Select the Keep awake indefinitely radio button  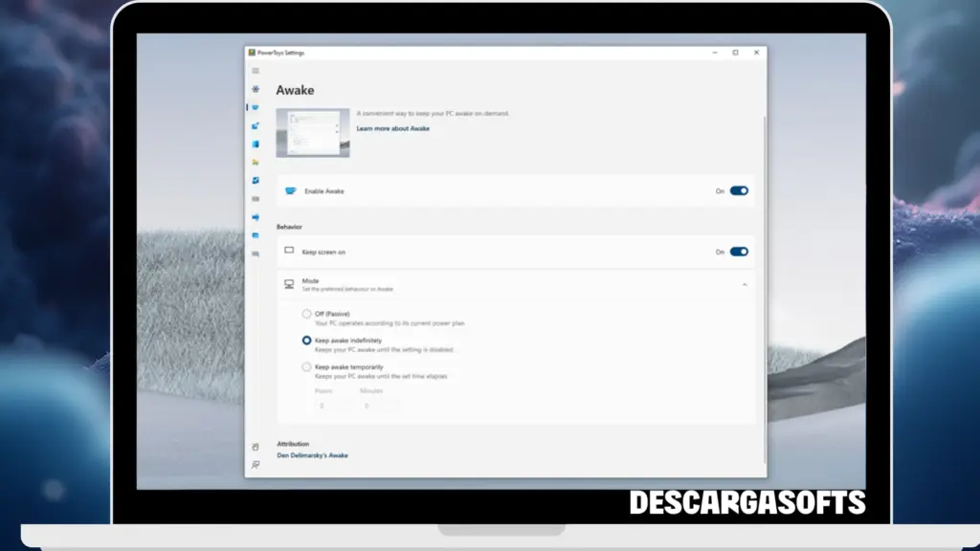tap(307, 340)
